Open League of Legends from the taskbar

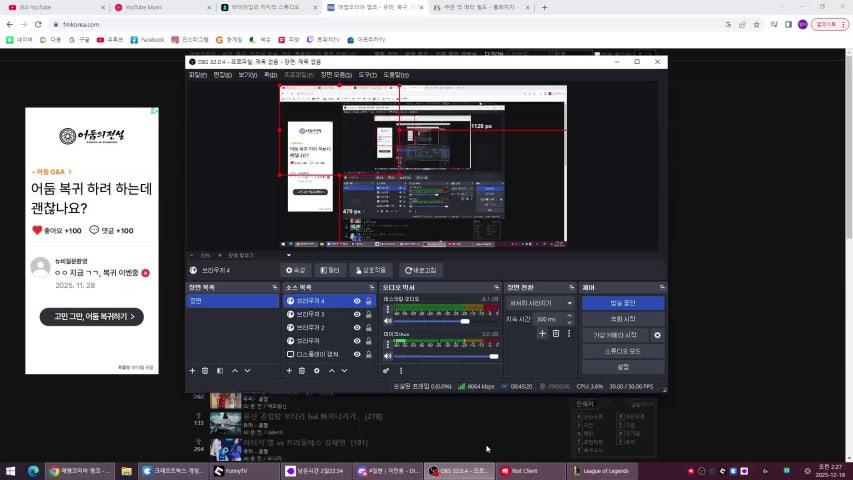click(606, 471)
